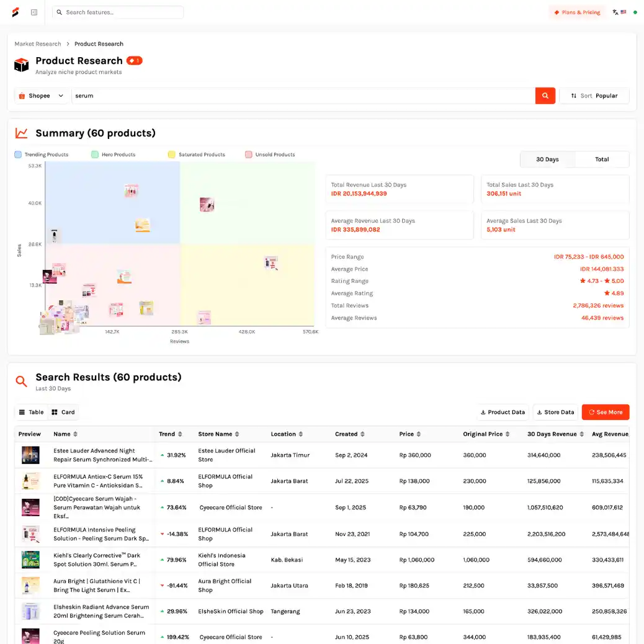
Task: Sort the table by Name column
Action: [x=76, y=434]
